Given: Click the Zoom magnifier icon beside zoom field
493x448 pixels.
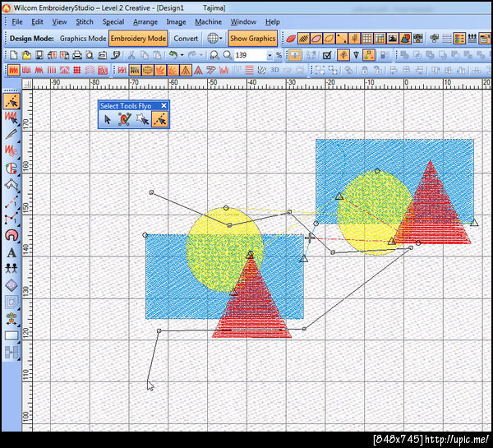Looking at the screenshot, I should (228, 55).
